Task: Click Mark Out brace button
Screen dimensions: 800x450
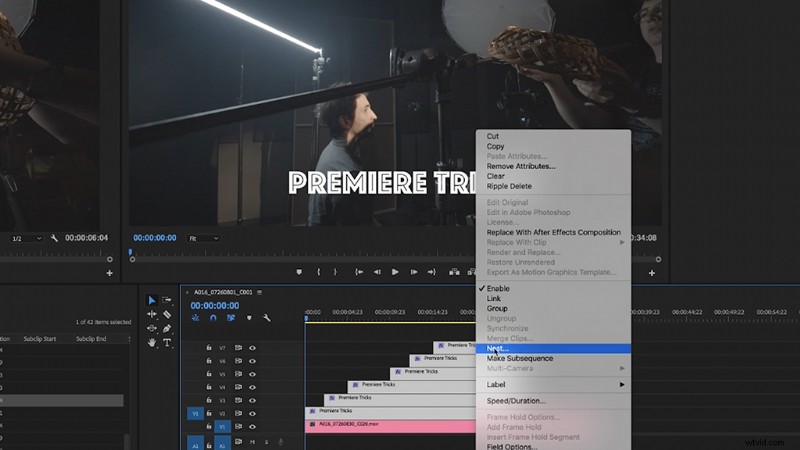Action: pyautogui.click(x=335, y=272)
